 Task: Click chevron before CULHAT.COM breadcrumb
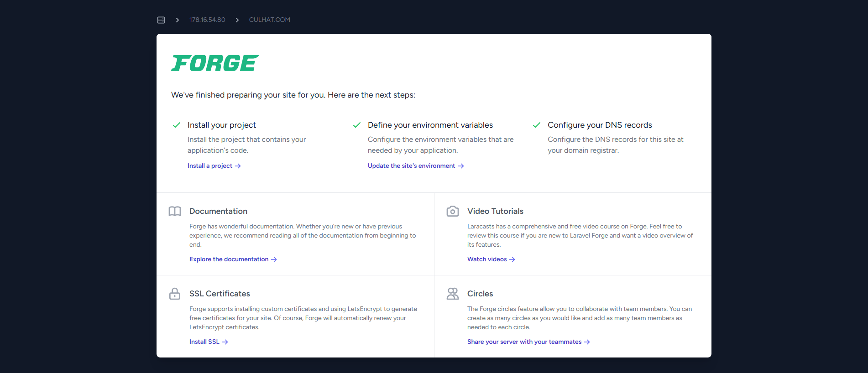coord(237,20)
